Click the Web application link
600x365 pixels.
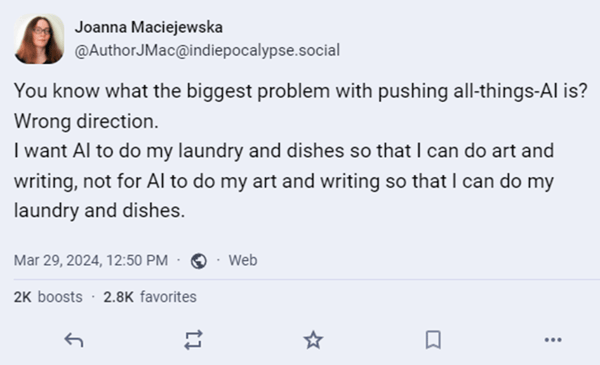[x=243, y=261]
